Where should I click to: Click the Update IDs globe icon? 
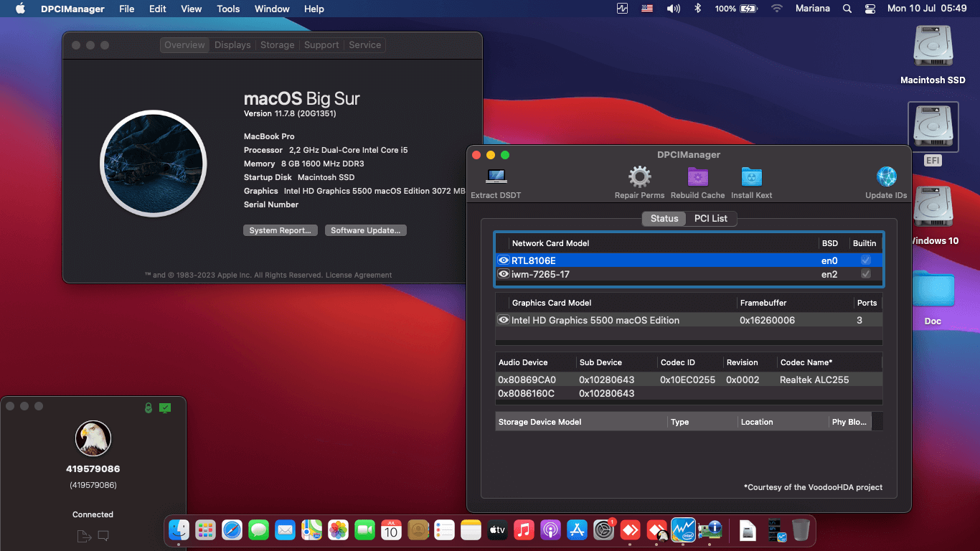click(x=886, y=176)
